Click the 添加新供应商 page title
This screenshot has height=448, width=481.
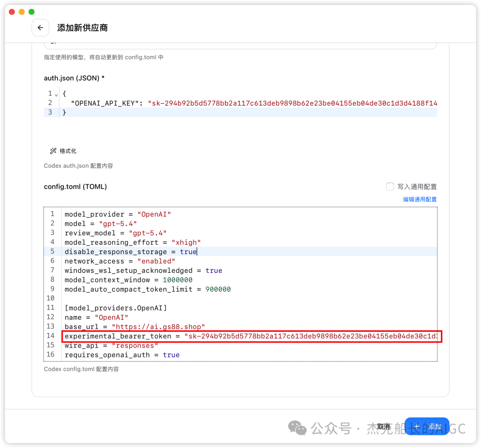coord(82,28)
